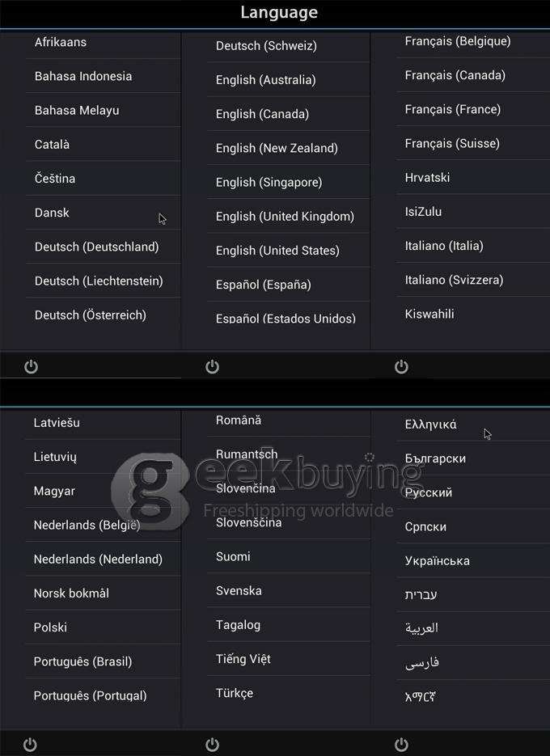550x756 pixels.
Task: Select Italiano (Italia) language option
Action: point(444,246)
